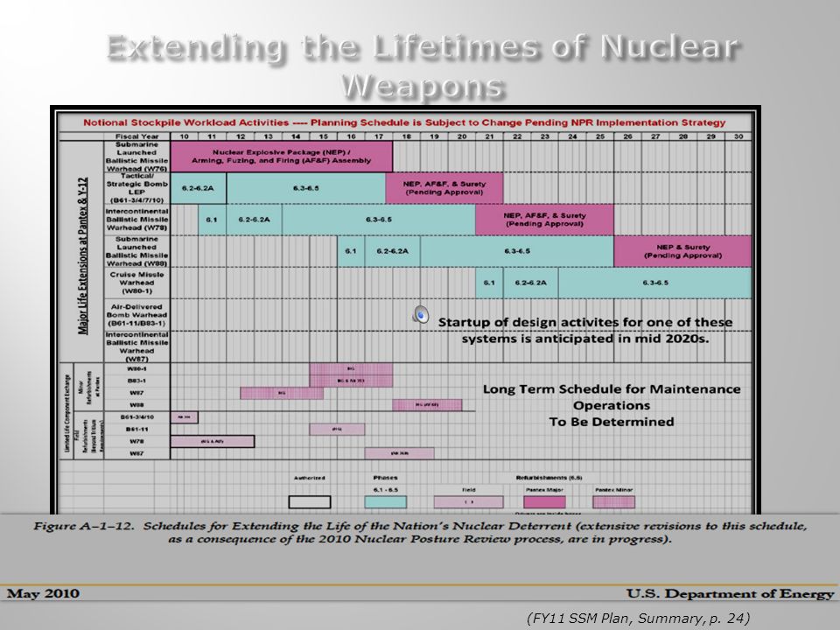This screenshot has width=840, height=630.
Task: Click the hatched 'Pantex Minor' legend swatch
Action: (614, 502)
